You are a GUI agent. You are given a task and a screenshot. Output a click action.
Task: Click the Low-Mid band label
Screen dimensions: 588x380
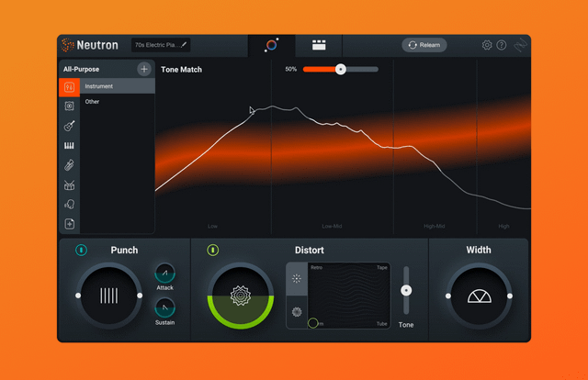pyautogui.click(x=332, y=227)
